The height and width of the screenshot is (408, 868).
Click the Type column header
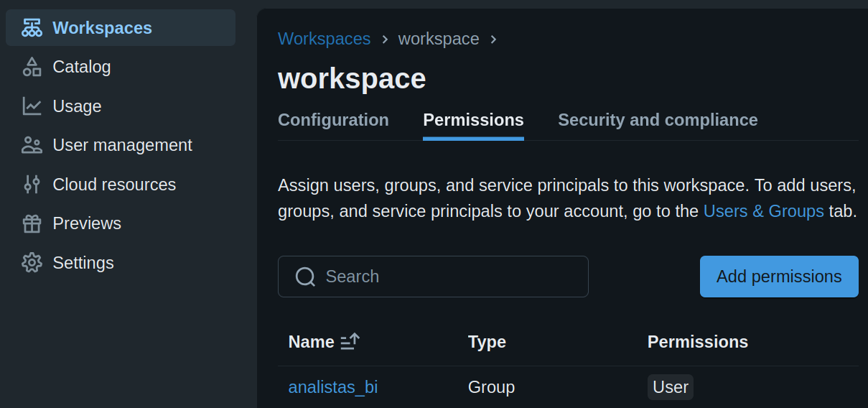point(487,342)
